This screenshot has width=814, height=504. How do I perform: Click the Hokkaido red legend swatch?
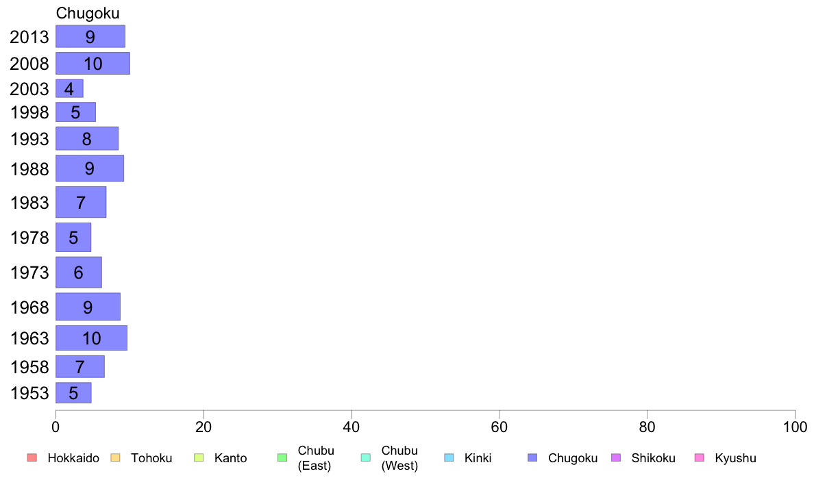click(32, 458)
